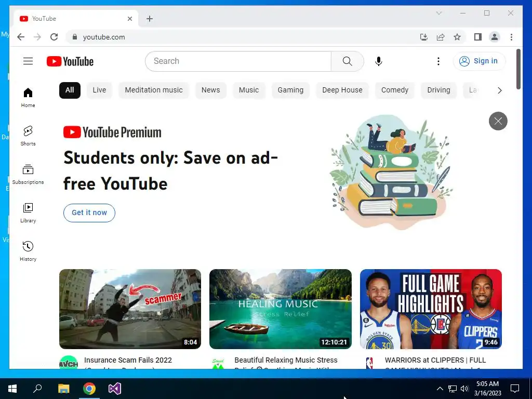
Task: Click the youtube.com address bar
Action: (244, 37)
